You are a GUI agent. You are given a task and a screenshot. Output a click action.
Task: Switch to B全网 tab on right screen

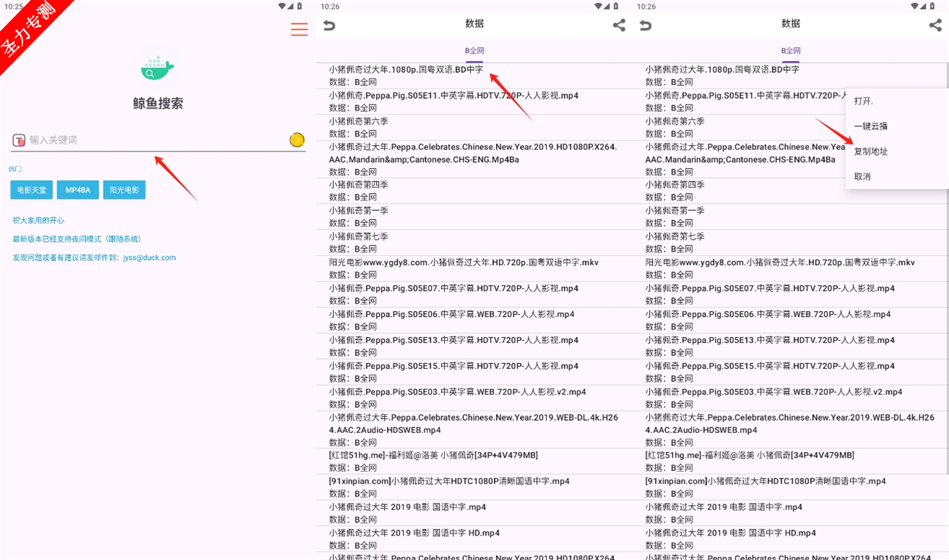[791, 51]
